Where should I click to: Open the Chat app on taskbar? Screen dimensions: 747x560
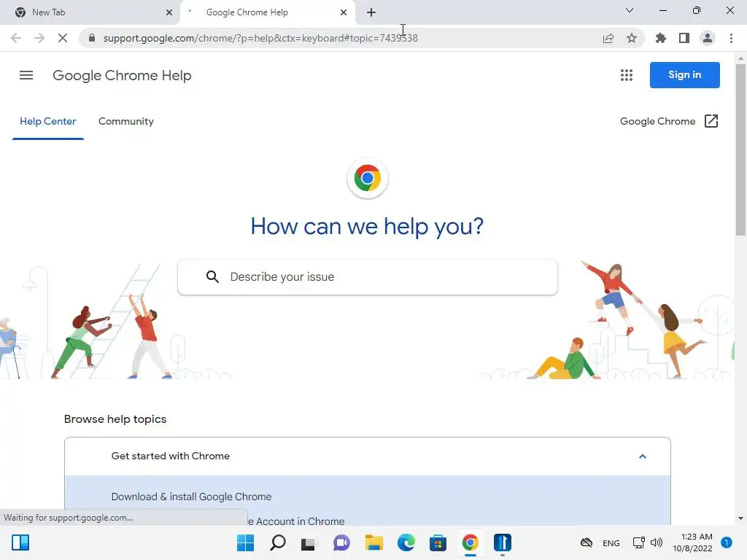point(341,542)
